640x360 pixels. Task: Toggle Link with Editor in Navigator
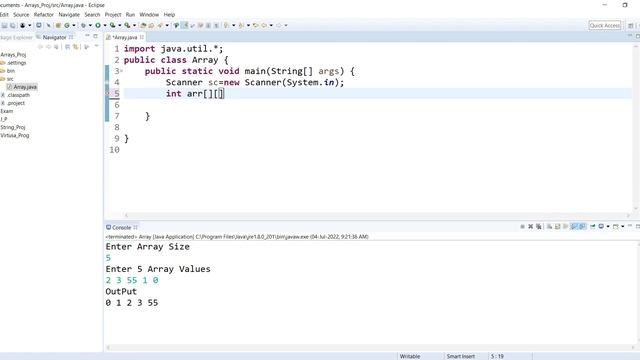pos(76,47)
